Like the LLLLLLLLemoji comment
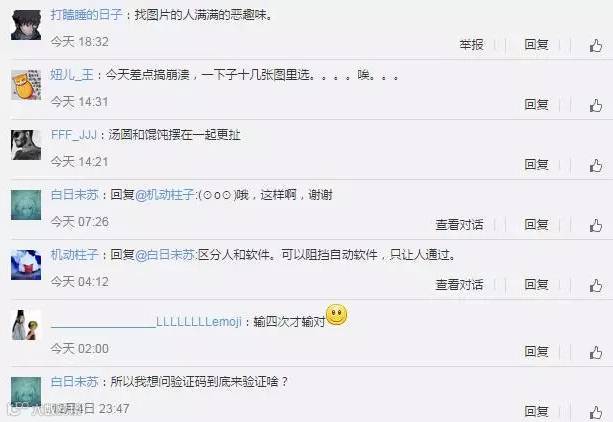613x422 pixels. 596,352
